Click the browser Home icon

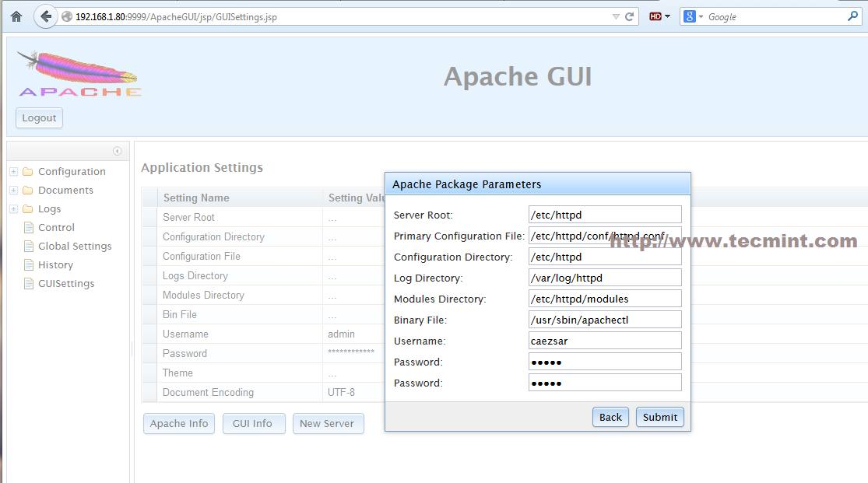tap(16, 16)
